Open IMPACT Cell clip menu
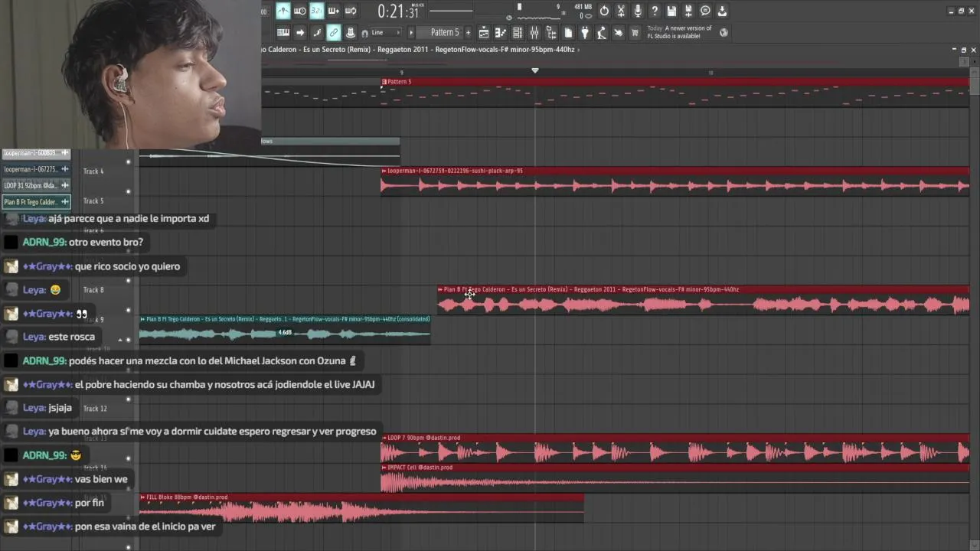 (x=384, y=468)
